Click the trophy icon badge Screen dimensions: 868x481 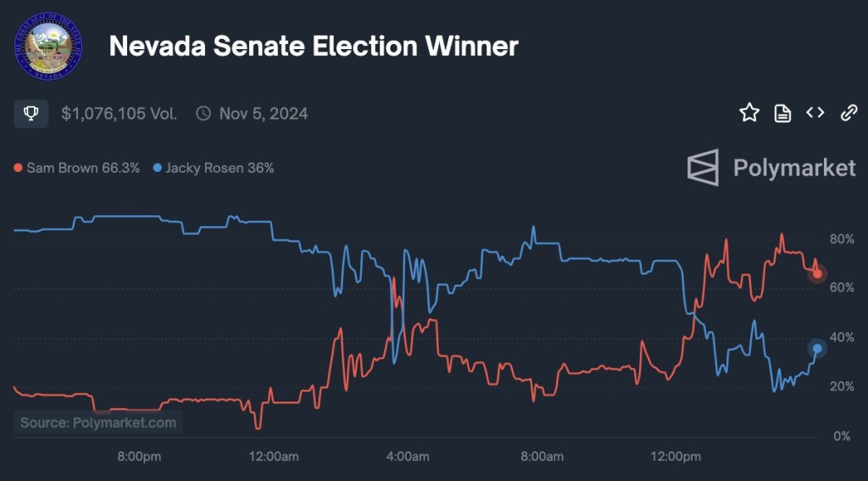click(31, 113)
